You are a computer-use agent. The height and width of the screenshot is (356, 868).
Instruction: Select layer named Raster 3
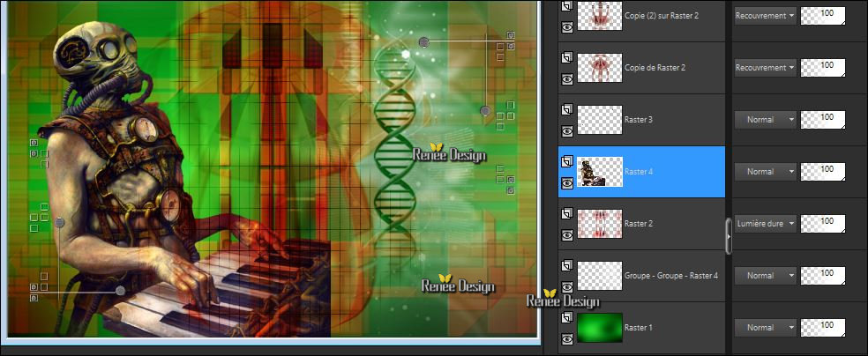click(x=639, y=120)
